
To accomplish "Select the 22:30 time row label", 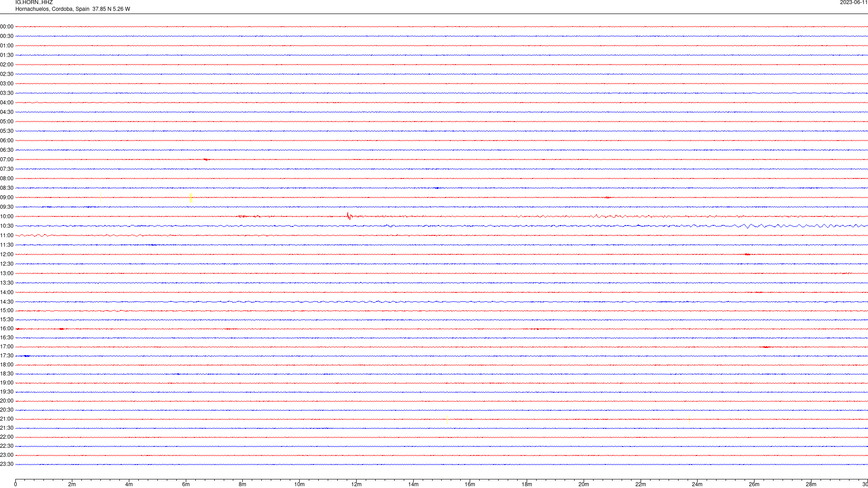I will pos(7,446).
